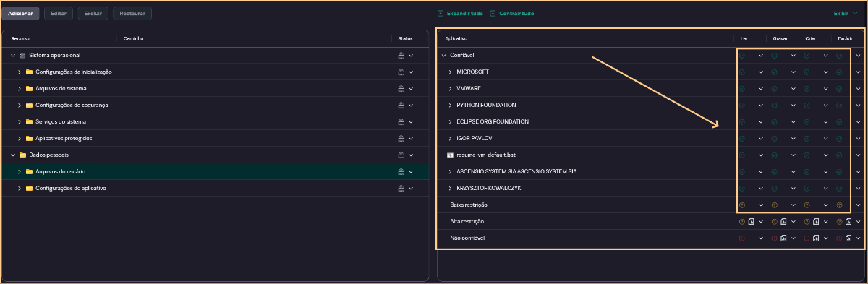Expand the PYTHON FOUNDATION group
This screenshot has height=284, width=868.
450,106
